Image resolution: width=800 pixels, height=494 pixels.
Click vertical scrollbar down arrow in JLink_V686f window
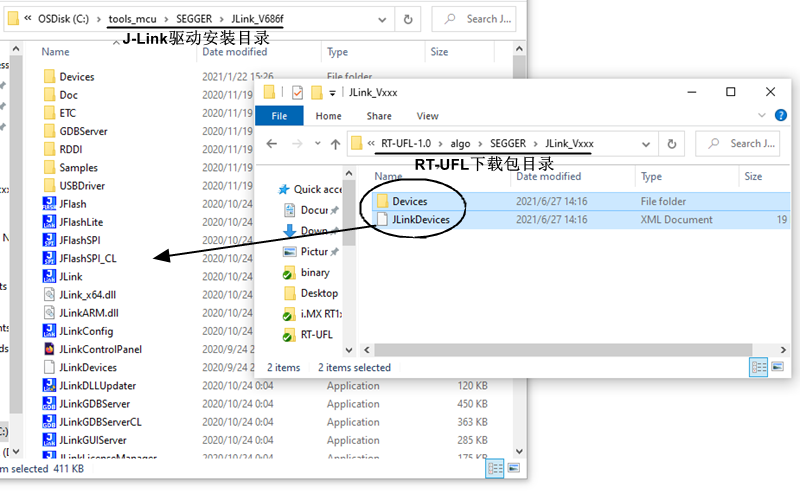(x=519, y=451)
